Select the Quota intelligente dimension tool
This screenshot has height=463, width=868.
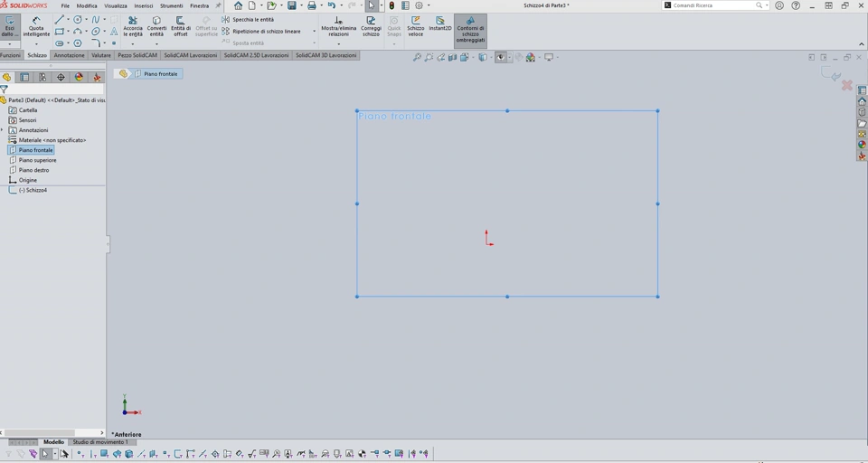36,27
